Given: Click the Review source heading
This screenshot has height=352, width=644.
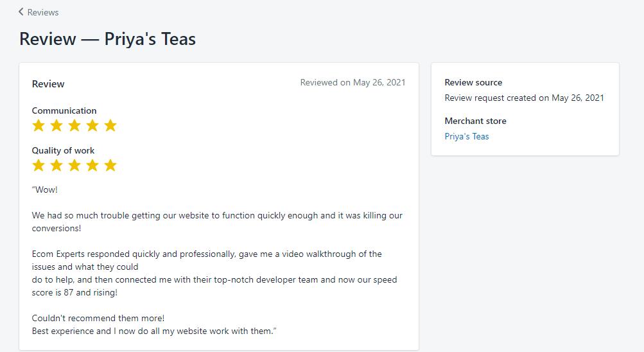Looking at the screenshot, I should tap(473, 82).
